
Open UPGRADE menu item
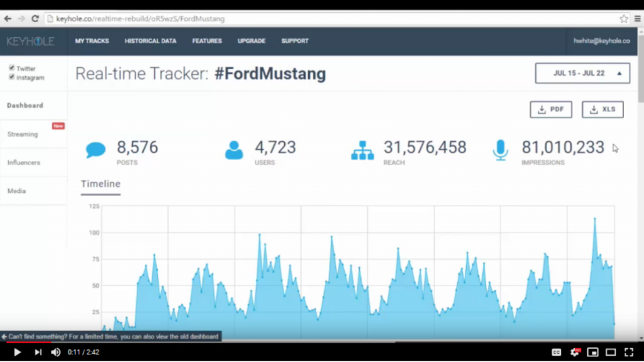(252, 41)
